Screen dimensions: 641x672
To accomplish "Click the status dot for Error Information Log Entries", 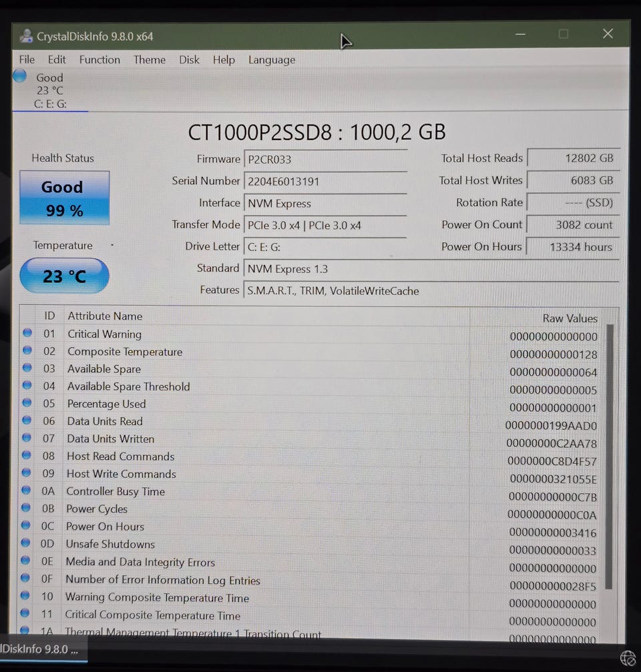I will pyautogui.click(x=25, y=578).
